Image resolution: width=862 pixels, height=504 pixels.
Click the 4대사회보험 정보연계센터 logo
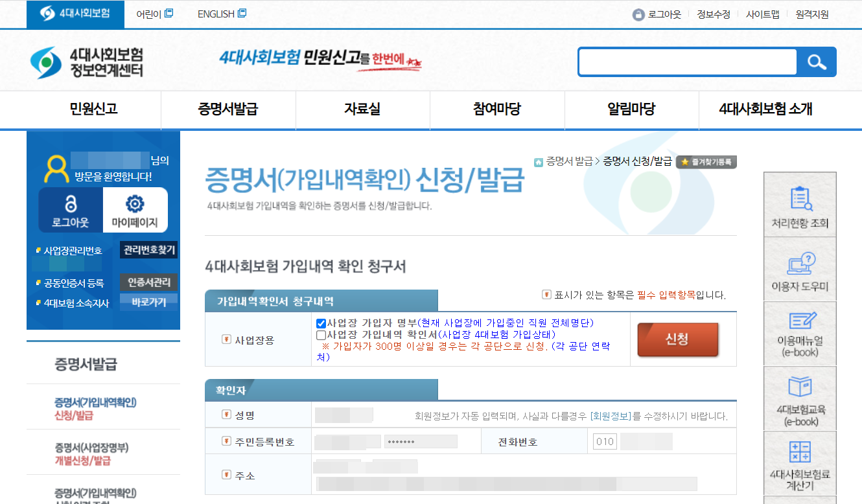coord(87,62)
